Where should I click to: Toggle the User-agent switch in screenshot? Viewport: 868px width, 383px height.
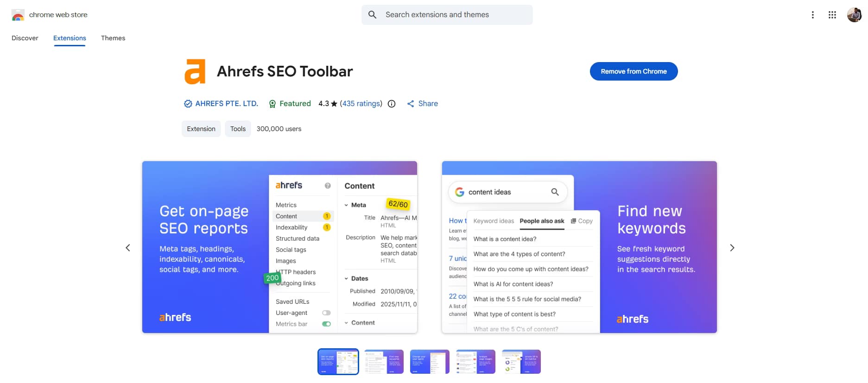[326, 313]
